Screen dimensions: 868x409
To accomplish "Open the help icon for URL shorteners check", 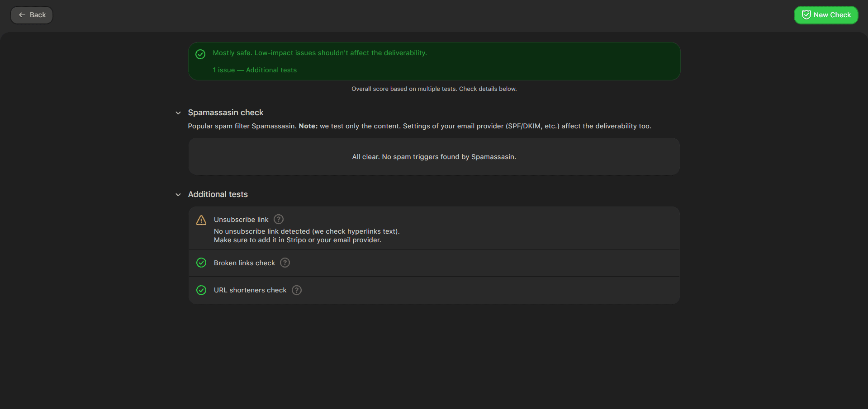I will click(297, 290).
